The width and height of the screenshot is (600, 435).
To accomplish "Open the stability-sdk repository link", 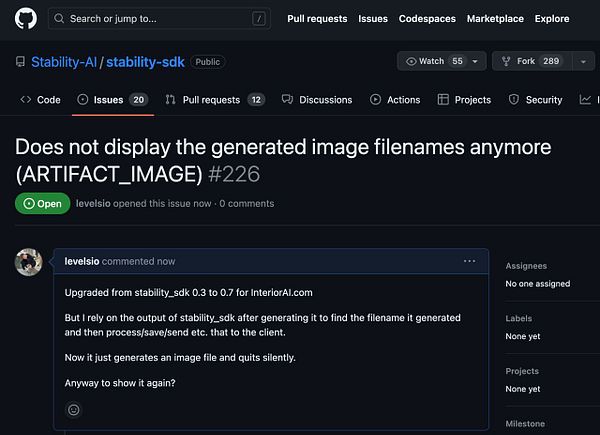I will (x=145, y=62).
